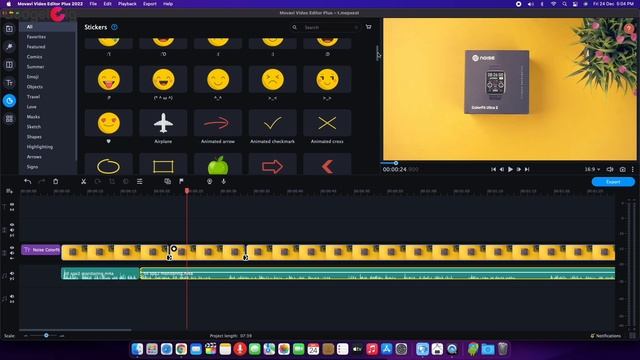Open the more tools grid icon
The width and height of the screenshot is (640, 360).
point(9,119)
